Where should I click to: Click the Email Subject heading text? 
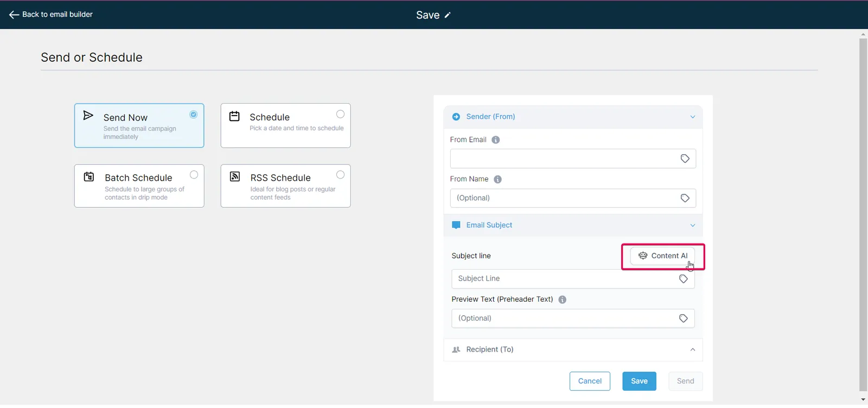(489, 225)
